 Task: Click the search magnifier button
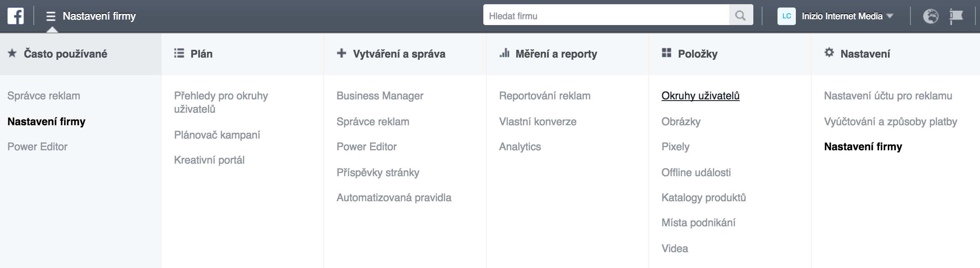pos(740,15)
